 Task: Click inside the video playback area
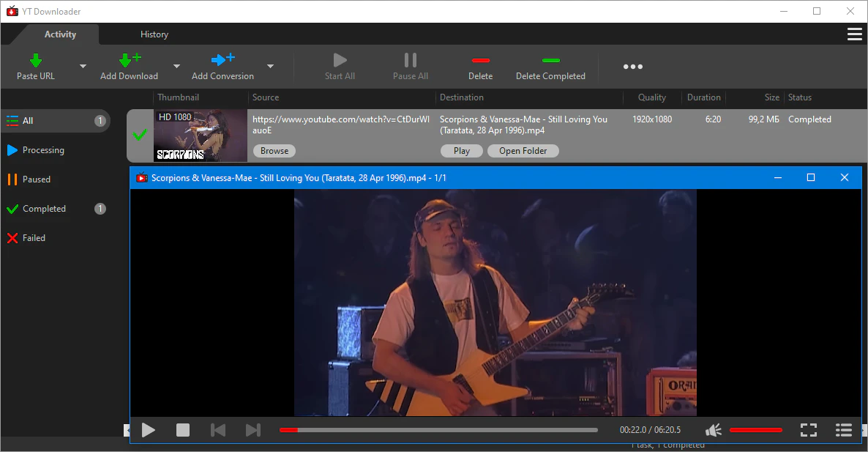coord(495,303)
